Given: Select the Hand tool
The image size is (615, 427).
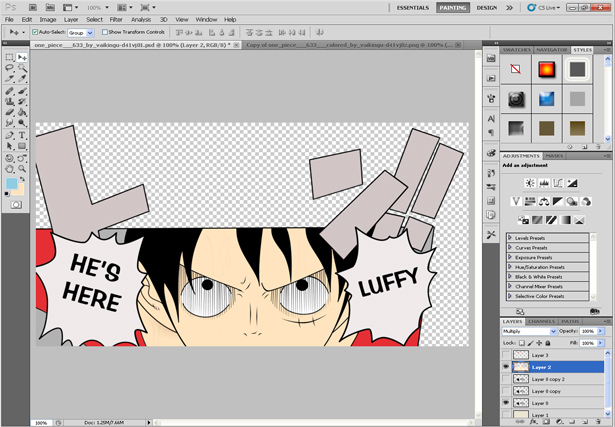Looking at the screenshot, I should (x=10, y=169).
